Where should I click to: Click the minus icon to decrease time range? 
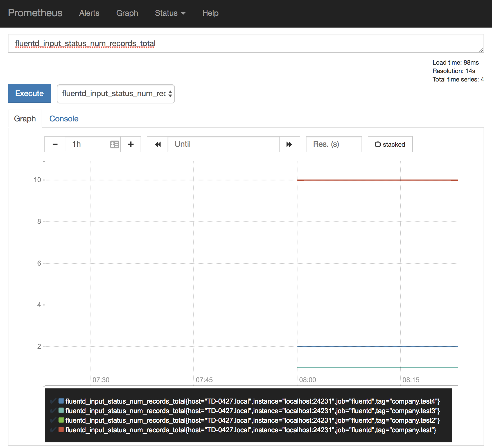pyautogui.click(x=55, y=144)
